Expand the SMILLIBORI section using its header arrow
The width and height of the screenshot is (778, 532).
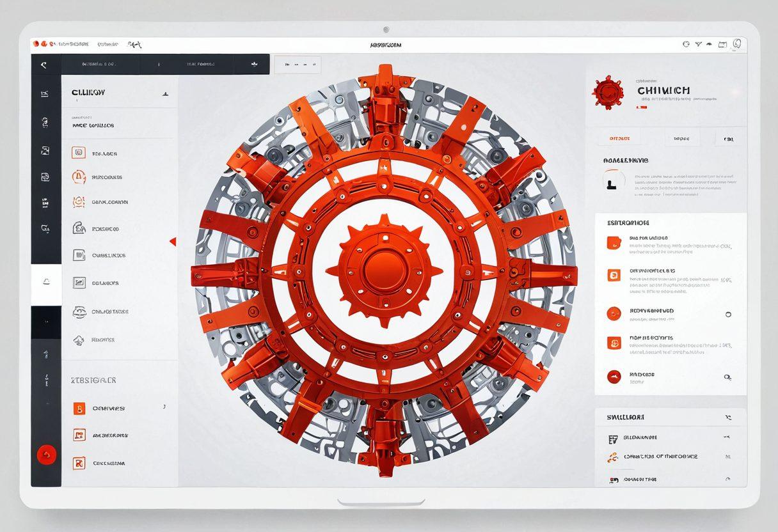click(x=727, y=417)
